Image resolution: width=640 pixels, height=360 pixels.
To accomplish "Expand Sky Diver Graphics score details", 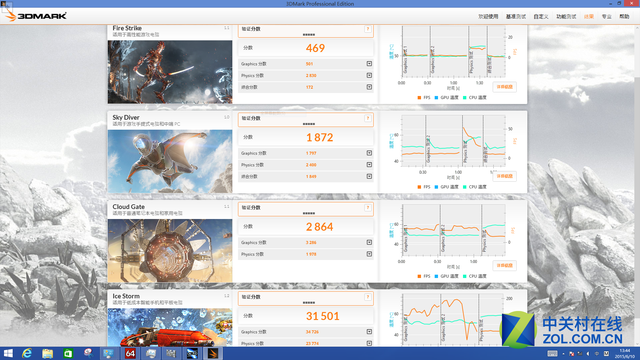I will [369, 153].
